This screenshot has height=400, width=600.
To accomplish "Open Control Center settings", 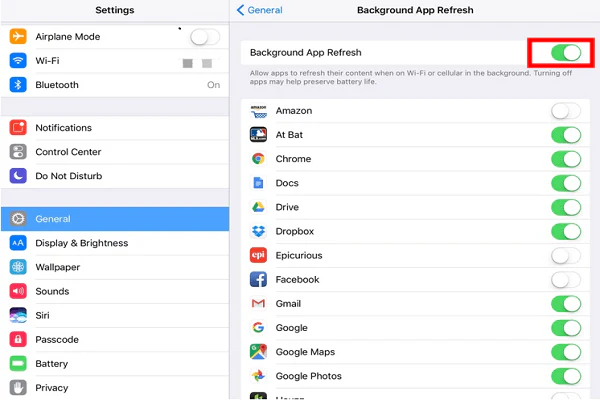I will point(115,152).
